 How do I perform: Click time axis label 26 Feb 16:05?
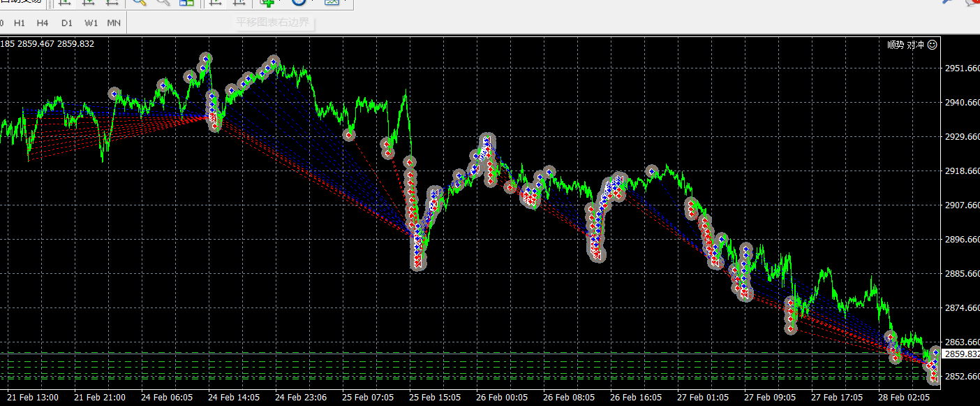pyautogui.click(x=636, y=398)
